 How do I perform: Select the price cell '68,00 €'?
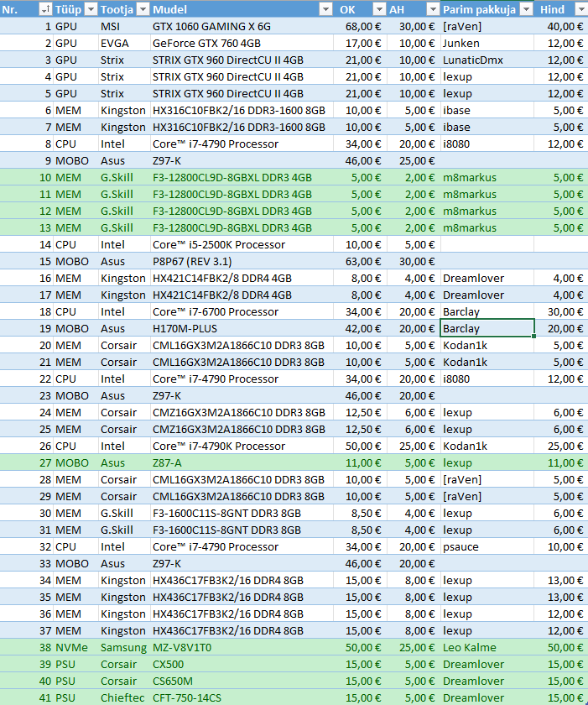[x=360, y=27]
